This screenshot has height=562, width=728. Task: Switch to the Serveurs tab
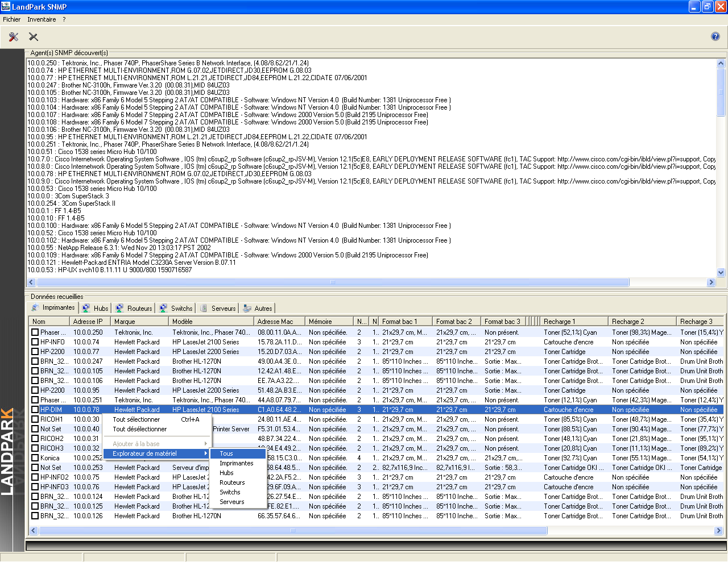point(217,308)
